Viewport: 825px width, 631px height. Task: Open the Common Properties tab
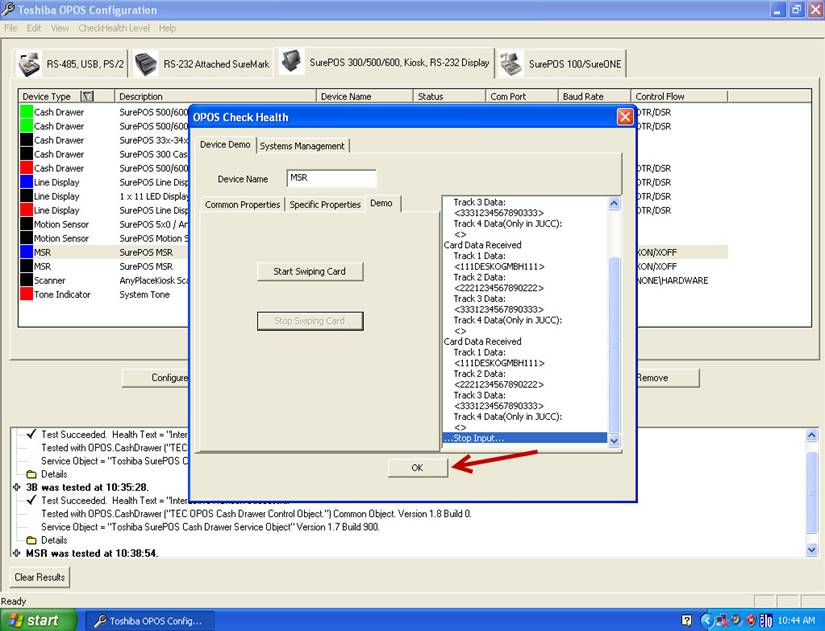tap(242, 204)
